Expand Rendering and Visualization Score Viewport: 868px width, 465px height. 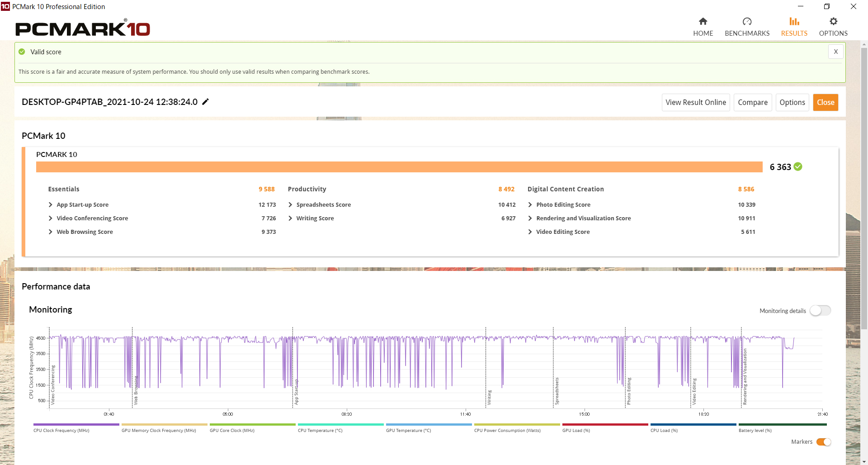tap(530, 218)
